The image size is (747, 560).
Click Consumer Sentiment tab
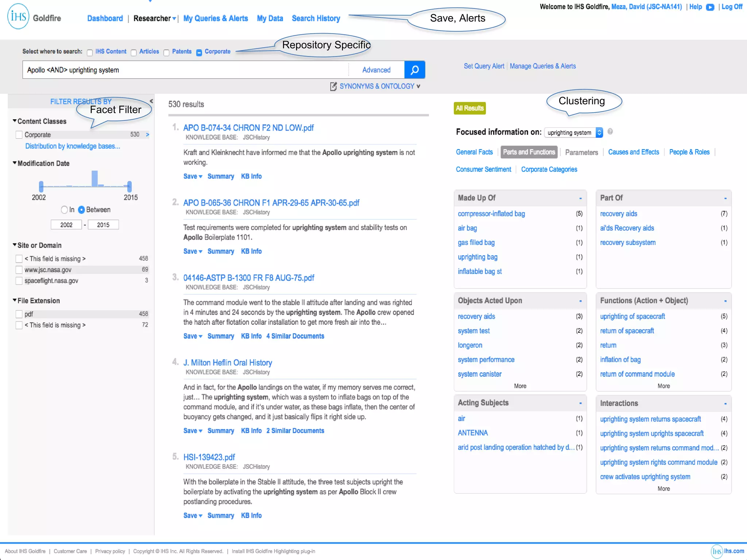[483, 170]
